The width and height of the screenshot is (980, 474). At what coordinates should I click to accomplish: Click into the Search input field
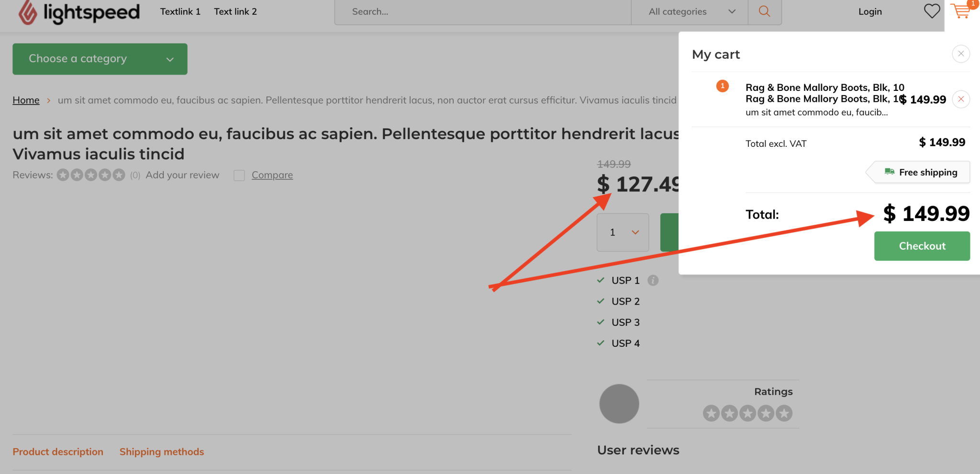pos(483,11)
